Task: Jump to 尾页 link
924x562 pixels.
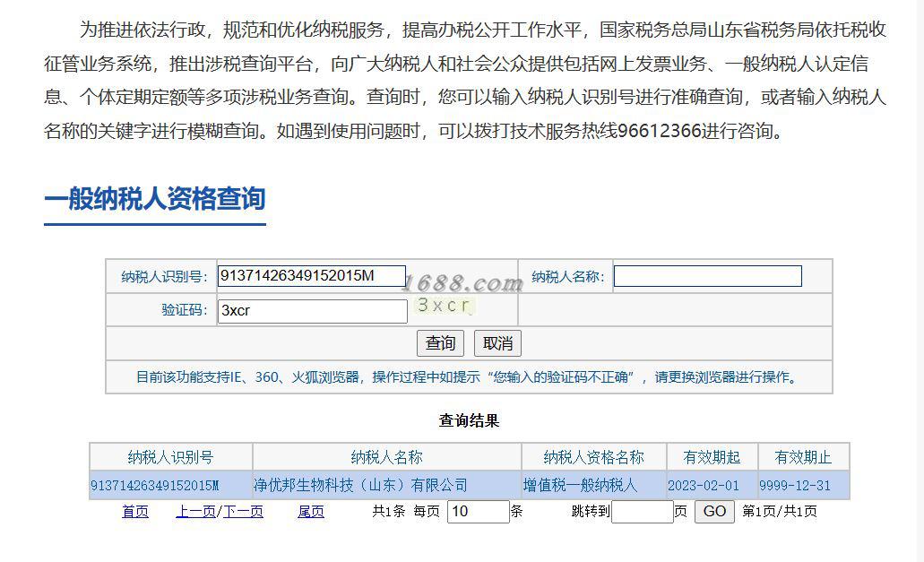Action: [x=311, y=511]
